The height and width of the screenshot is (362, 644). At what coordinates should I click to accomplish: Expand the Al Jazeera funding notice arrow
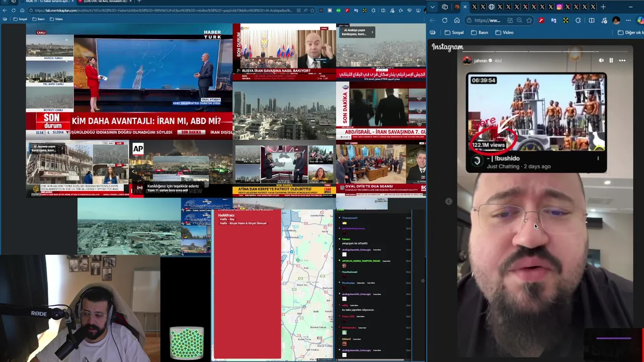click(x=62, y=148)
